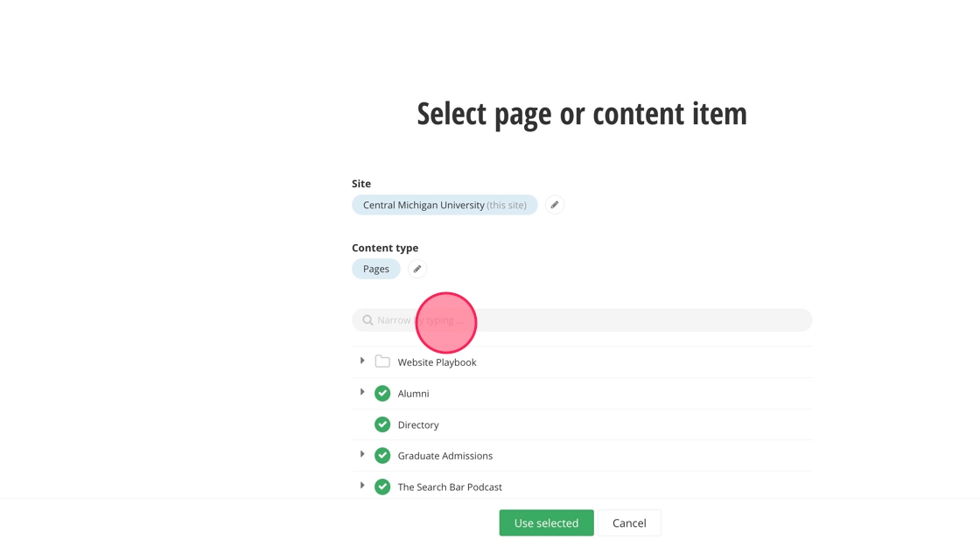Click the Central Michigan University site chip
This screenshot has height=547, width=980.
pyautogui.click(x=444, y=205)
